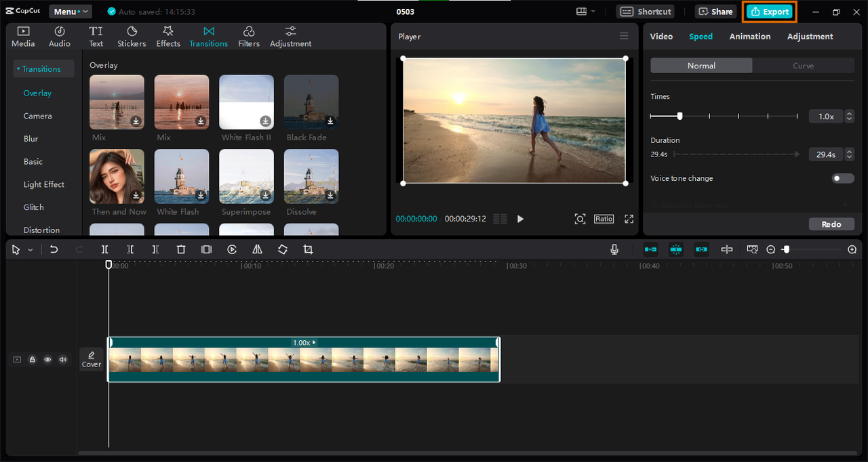The height and width of the screenshot is (462, 868).
Task: Select Normal speed mode
Action: 701,66
